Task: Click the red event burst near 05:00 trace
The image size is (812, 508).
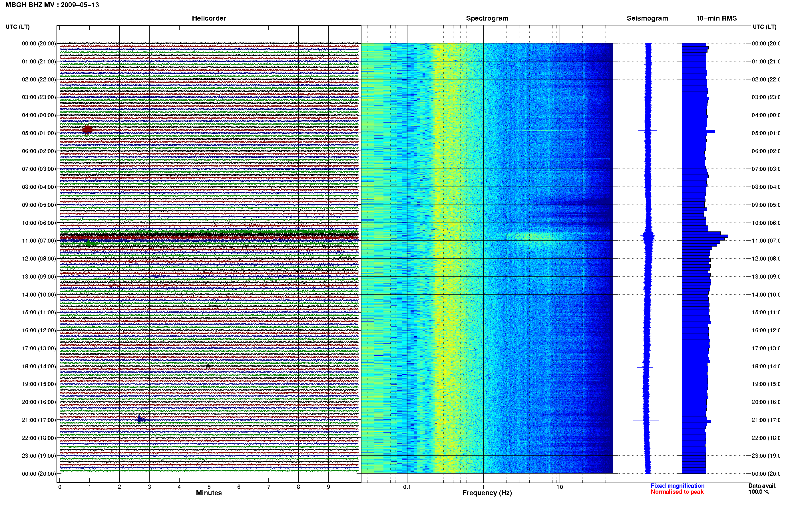Action: [x=88, y=130]
